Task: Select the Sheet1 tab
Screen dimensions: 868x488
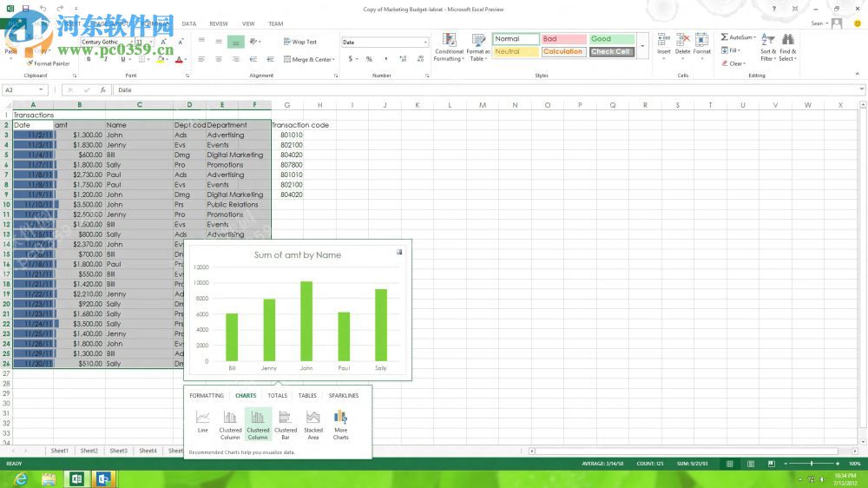Action: point(59,451)
